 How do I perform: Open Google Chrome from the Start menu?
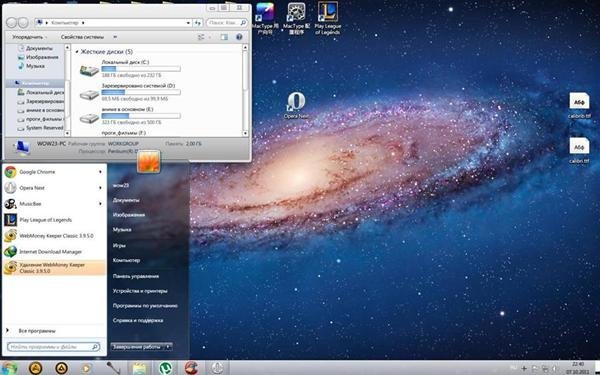coord(54,172)
